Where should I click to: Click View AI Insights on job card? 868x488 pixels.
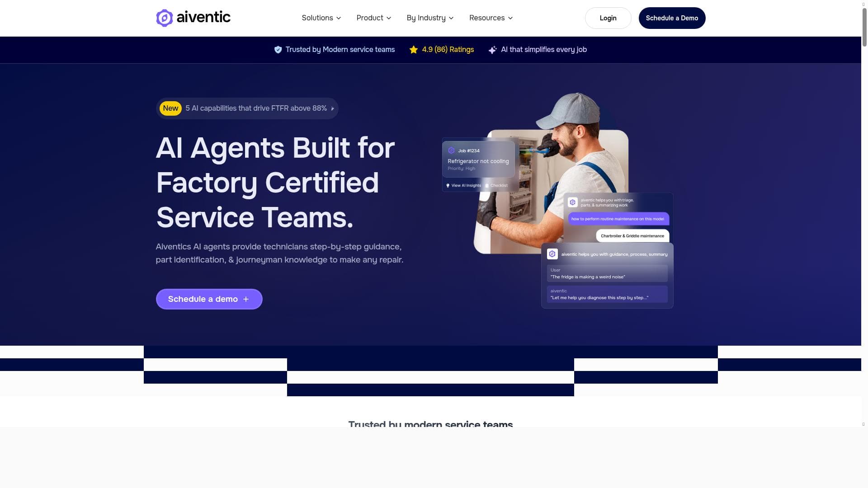[466, 186]
